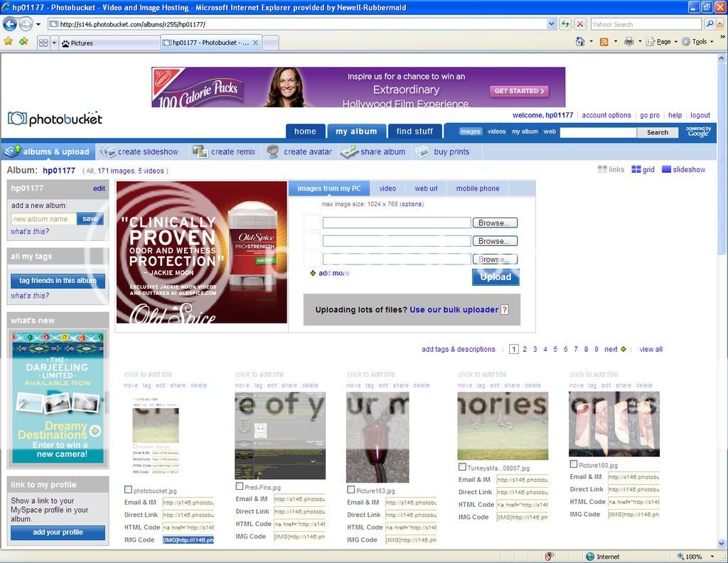
Task: Open the home navigation tab
Action: (x=305, y=132)
